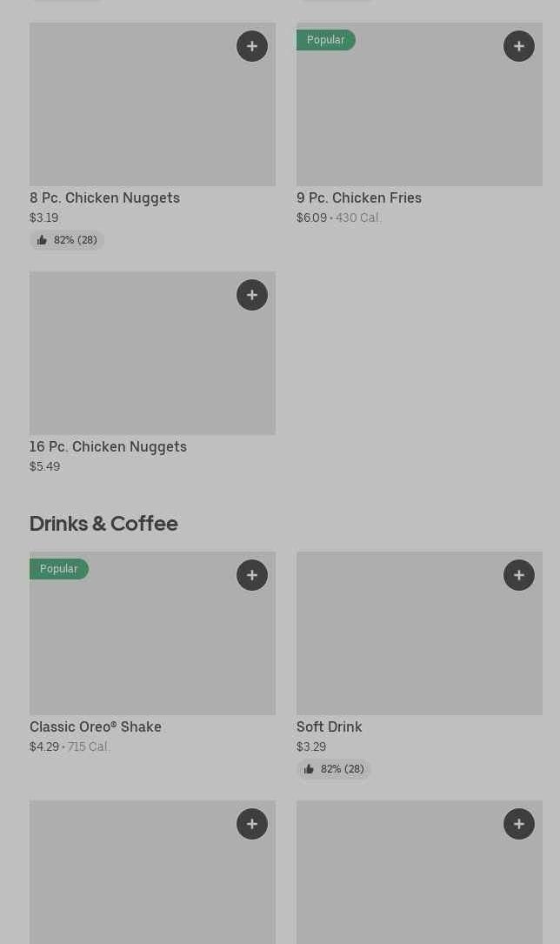Viewport: 560px width, 944px height.
Task: Click Popular badge on 9 Pc. Chicken Fries
Action: (x=325, y=40)
